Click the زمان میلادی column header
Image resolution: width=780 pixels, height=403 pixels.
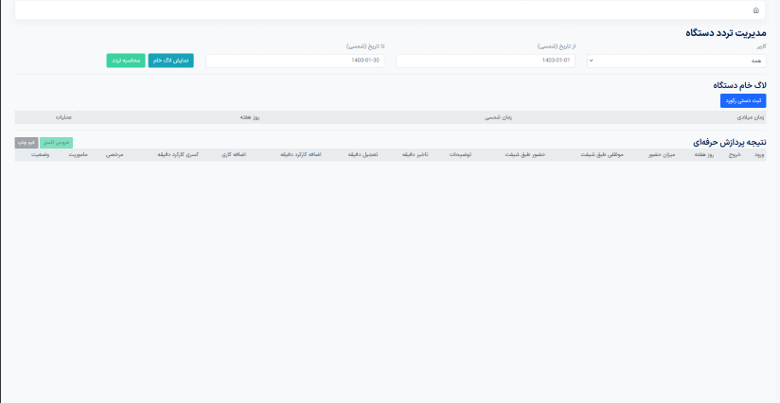pyautogui.click(x=750, y=117)
